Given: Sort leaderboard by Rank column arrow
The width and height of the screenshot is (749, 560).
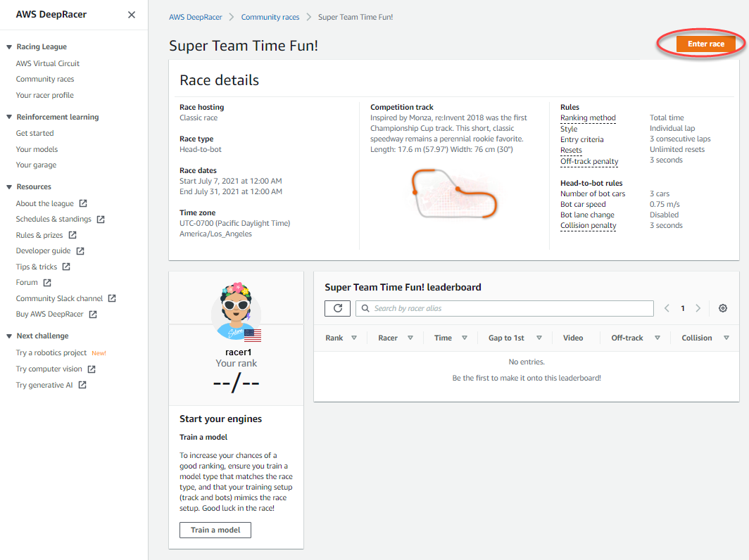Looking at the screenshot, I should pos(354,338).
